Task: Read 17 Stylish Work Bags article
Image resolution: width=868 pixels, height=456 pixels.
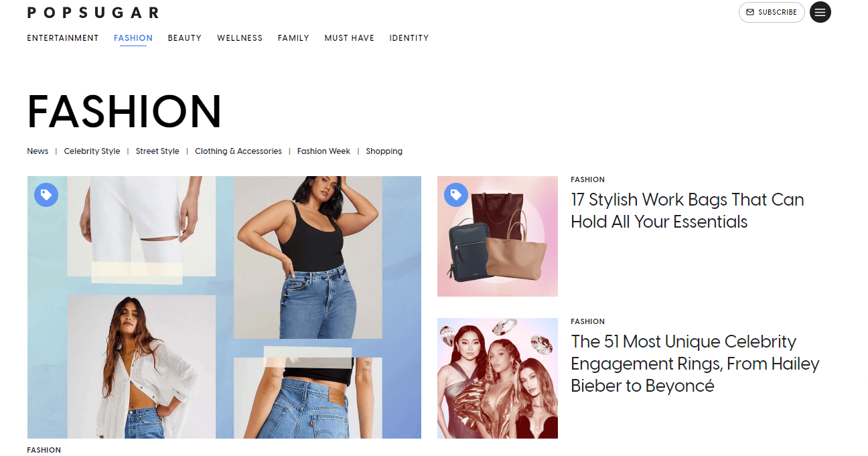Action: click(x=687, y=210)
